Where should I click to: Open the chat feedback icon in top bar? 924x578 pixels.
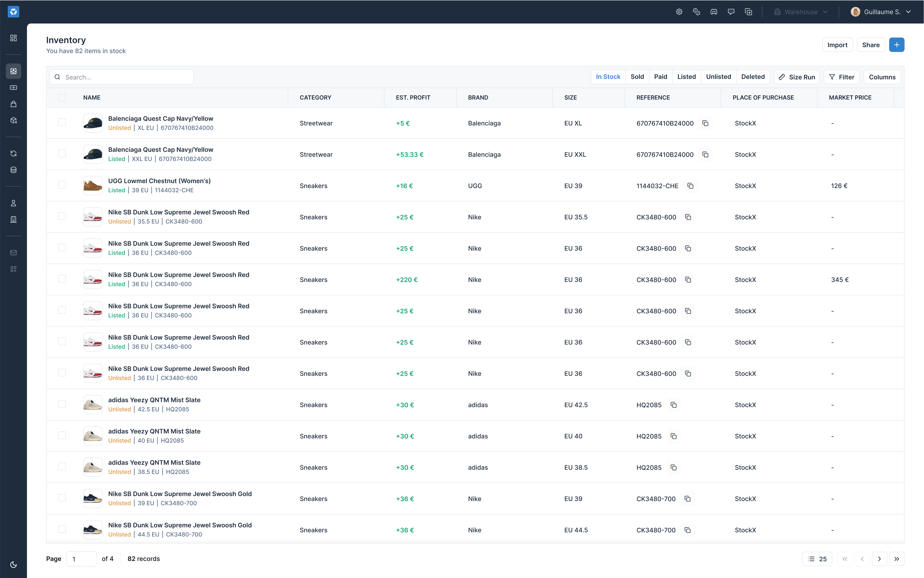coord(731,12)
